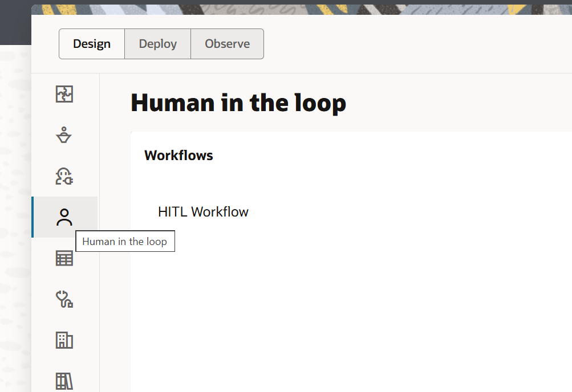The width and height of the screenshot is (572, 392).
Task: Select the Human in the loop person icon
Action: [x=64, y=217]
